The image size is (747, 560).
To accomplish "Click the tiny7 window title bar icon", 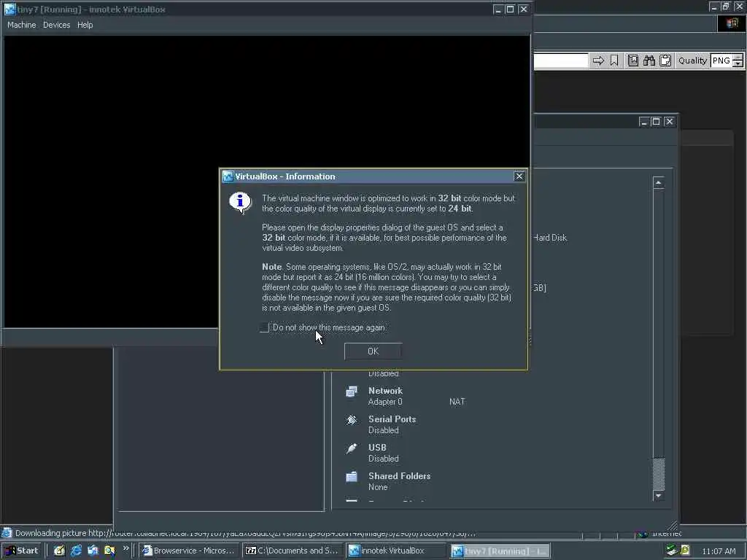I will [x=9, y=9].
